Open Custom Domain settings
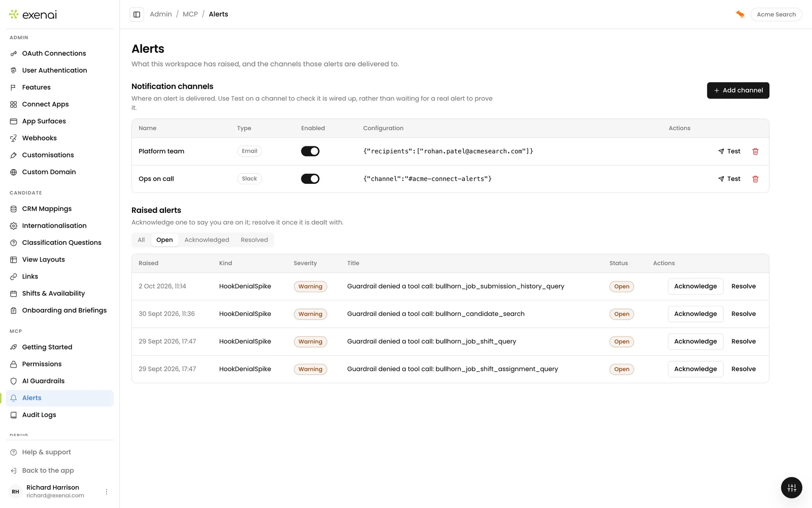This screenshot has width=812, height=508. (60, 172)
